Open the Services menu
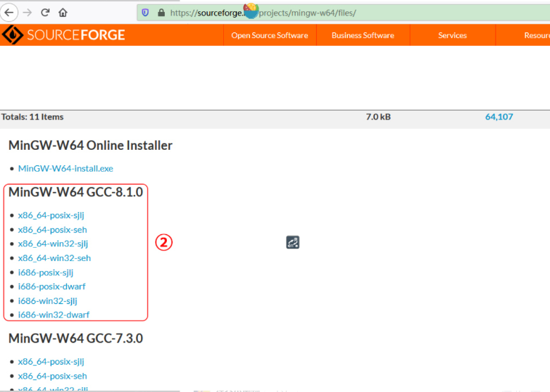Image resolution: width=550 pixels, height=392 pixels. [452, 35]
